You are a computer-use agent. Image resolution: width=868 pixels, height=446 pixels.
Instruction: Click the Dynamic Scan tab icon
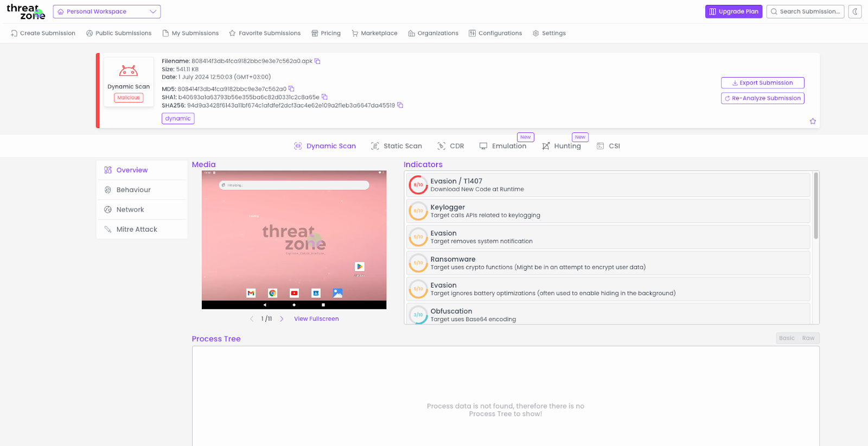click(x=298, y=146)
